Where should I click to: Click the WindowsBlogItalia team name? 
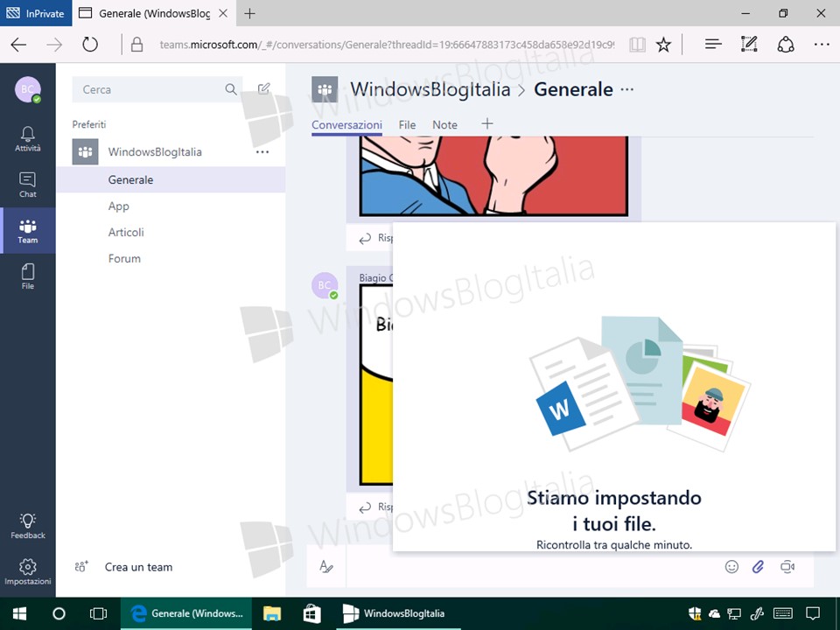155,152
